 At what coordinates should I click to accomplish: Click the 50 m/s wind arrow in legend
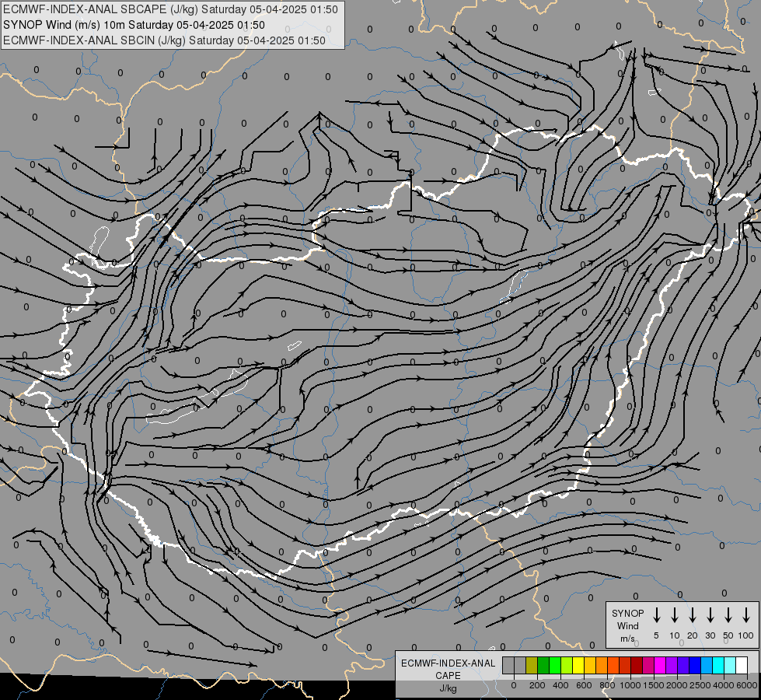click(728, 615)
